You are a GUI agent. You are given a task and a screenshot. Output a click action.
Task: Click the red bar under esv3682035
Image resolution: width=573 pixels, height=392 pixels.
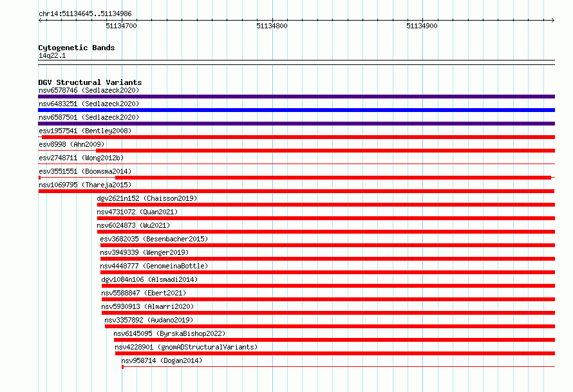click(328, 245)
